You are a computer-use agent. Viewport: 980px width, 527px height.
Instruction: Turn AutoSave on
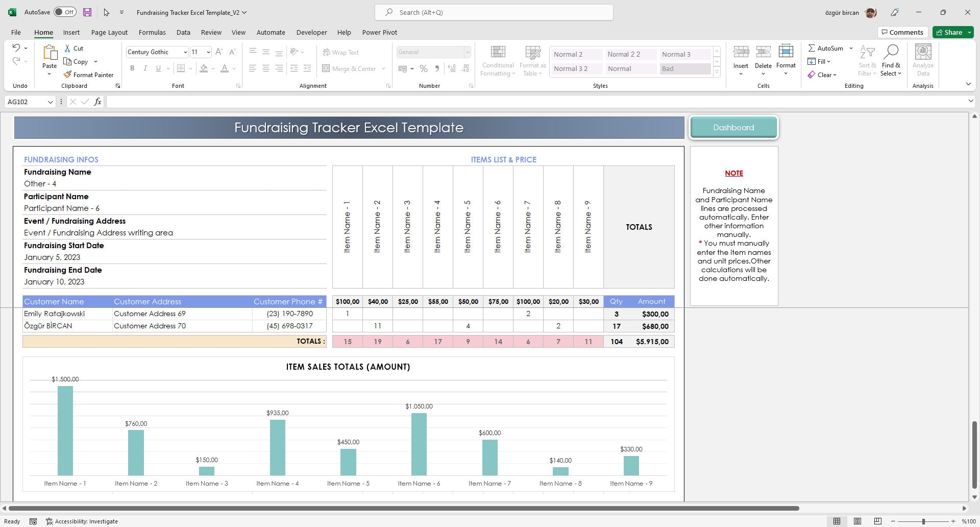[65, 11]
